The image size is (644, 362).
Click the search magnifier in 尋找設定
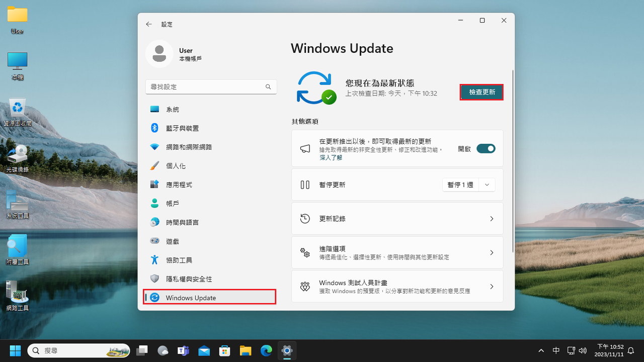click(x=269, y=86)
